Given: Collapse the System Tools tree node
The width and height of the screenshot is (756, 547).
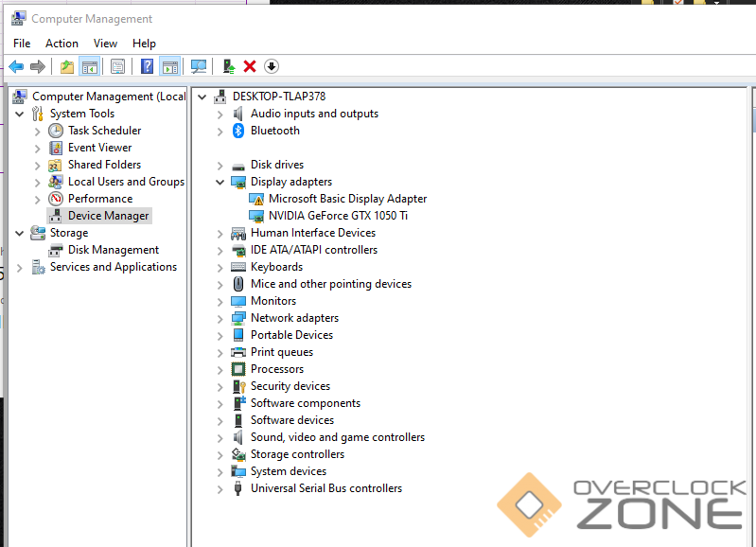Looking at the screenshot, I should tap(20, 114).
